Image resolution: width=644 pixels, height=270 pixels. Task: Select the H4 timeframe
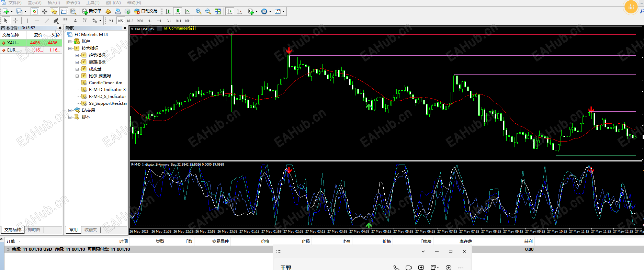click(159, 21)
